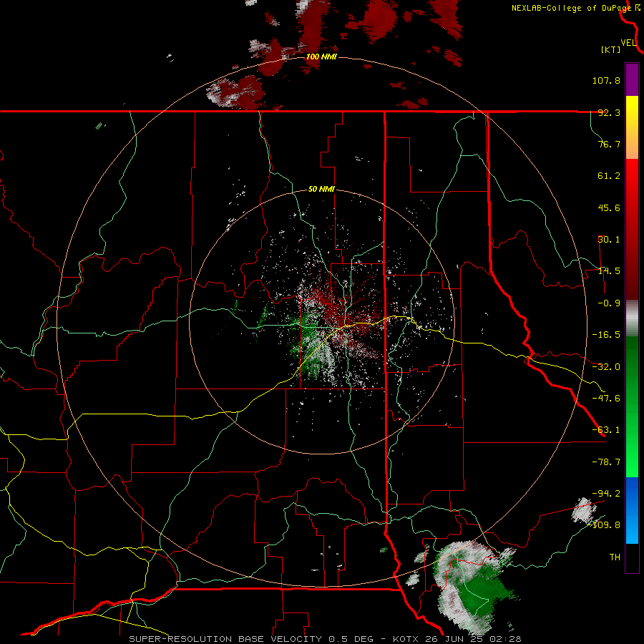Viewport: 644px width, 644px height.
Task: Select the 107.8 value on the velocity scale
Action: click(606, 80)
